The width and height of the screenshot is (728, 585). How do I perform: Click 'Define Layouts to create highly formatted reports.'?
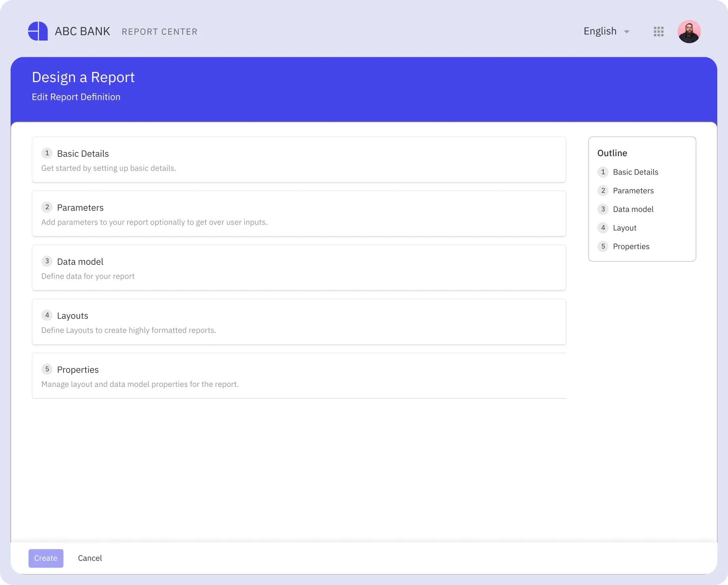click(x=129, y=330)
